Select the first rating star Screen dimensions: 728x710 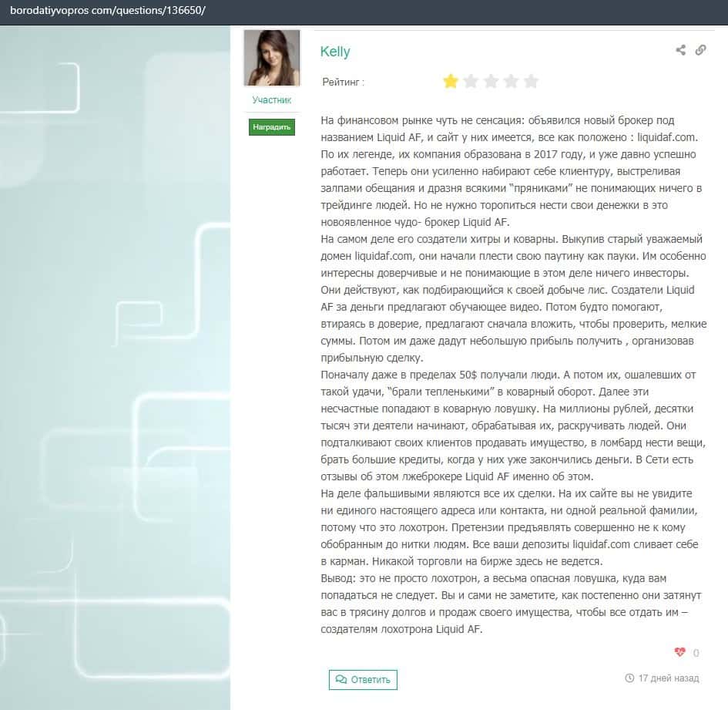click(451, 81)
